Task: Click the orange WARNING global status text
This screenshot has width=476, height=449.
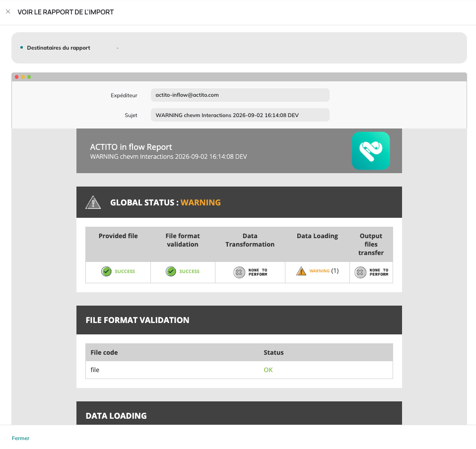Action: pyautogui.click(x=201, y=202)
